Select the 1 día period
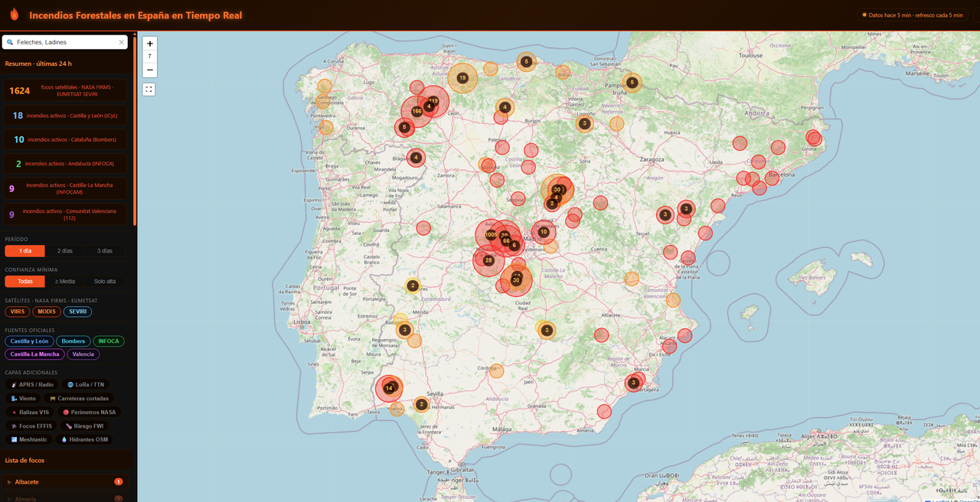980x502 pixels. coord(24,251)
